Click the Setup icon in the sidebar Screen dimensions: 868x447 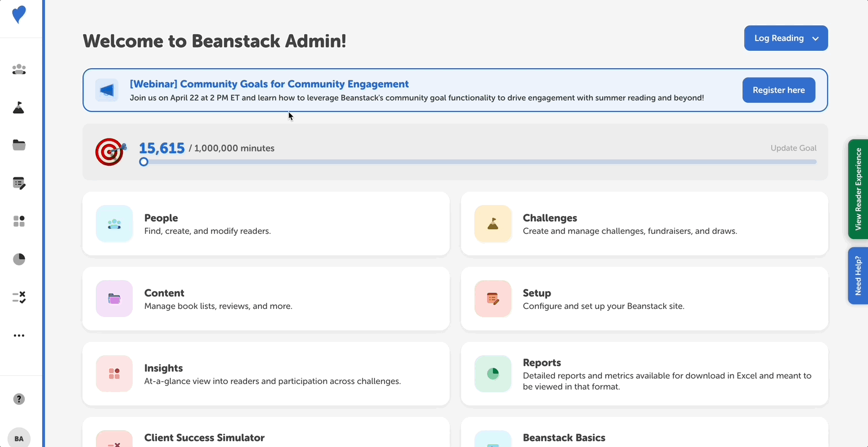19,183
